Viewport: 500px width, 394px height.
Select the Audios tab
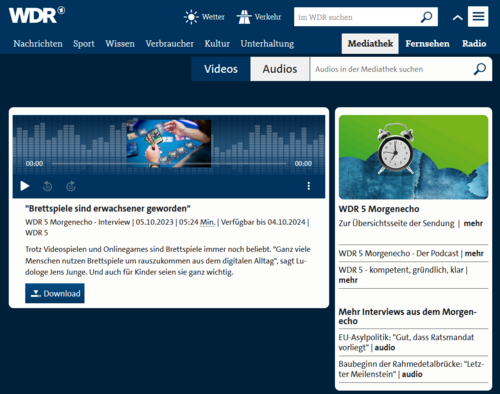(x=280, y=69)
